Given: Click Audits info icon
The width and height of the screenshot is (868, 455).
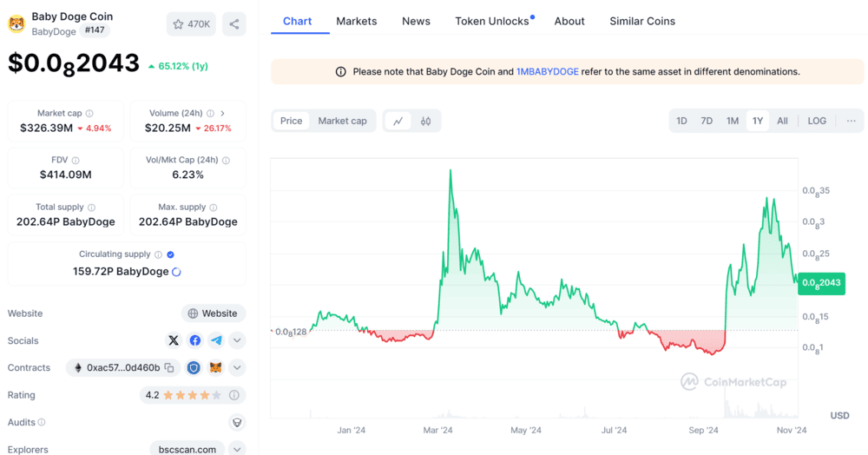Looking at the screenshot, I should [x=42, y=422].
